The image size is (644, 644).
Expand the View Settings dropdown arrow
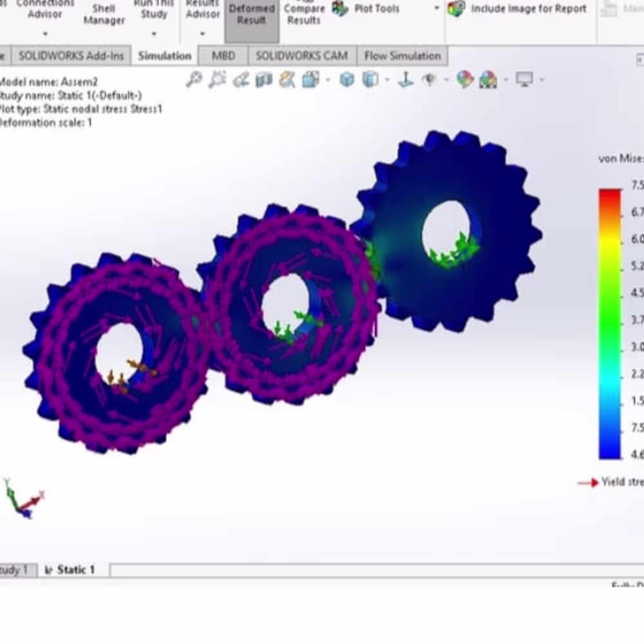coord(542,80)
